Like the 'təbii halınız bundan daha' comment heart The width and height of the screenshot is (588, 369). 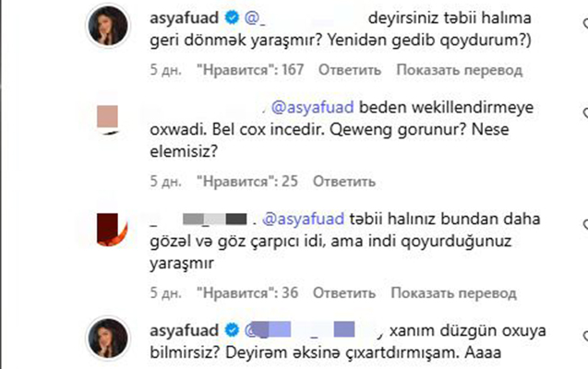[x=584, y=224]
